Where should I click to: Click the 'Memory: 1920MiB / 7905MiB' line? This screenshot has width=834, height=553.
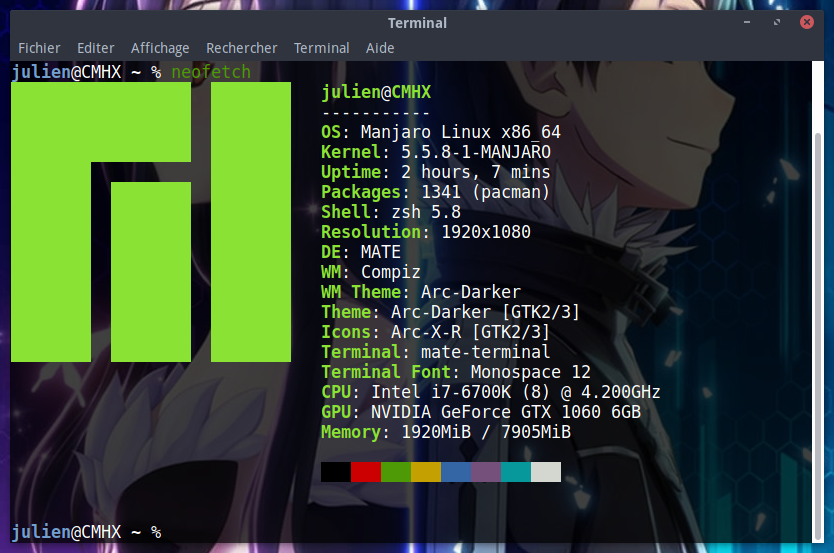click(446, 432)
